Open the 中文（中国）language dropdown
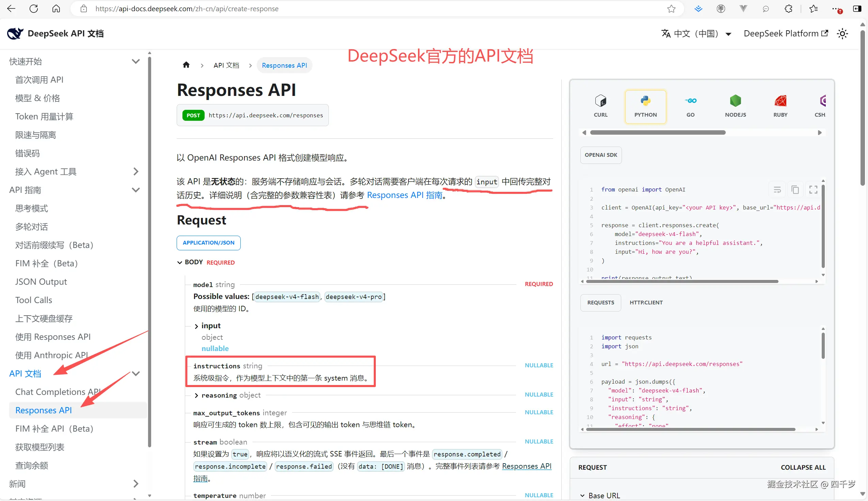This screenshot has width=868, height=501. coord(696,33)
